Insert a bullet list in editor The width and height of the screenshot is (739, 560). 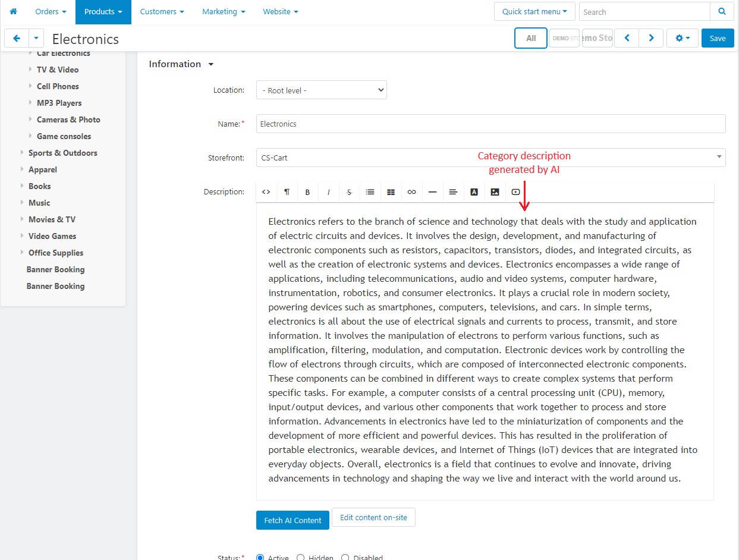click(370, 192)
